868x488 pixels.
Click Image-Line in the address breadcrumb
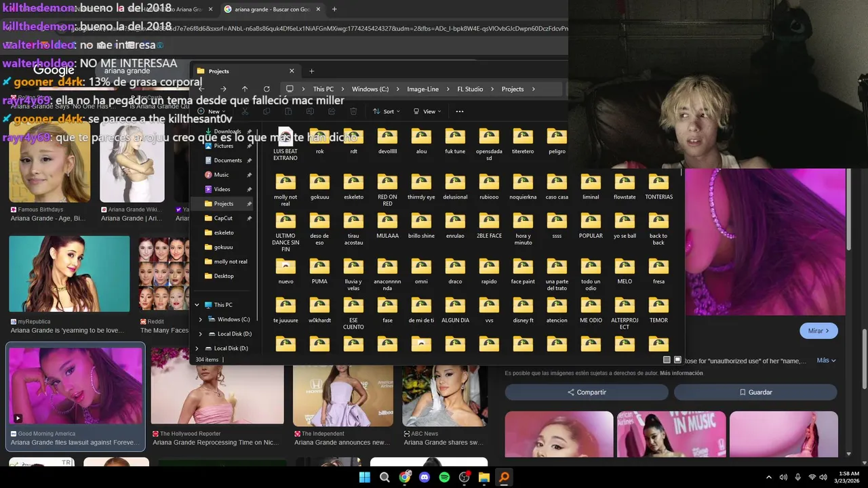pos(422,89)
